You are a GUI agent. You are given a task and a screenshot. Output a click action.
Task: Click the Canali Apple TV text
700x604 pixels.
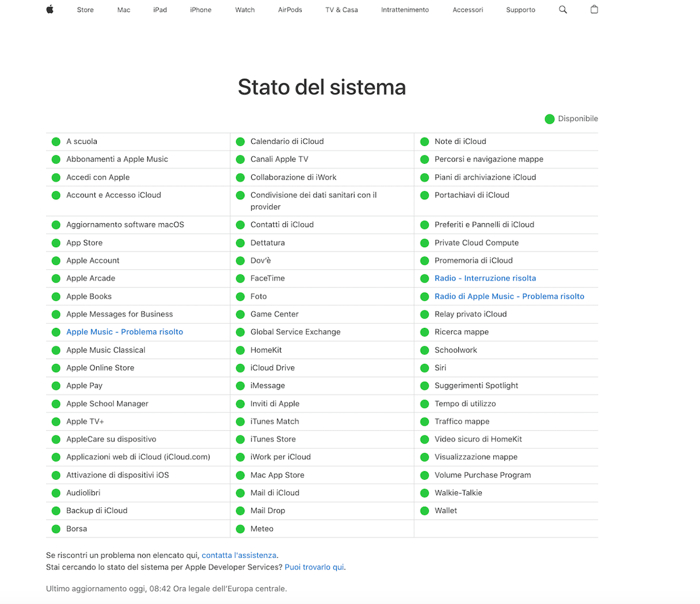click(x=279, y=159)
